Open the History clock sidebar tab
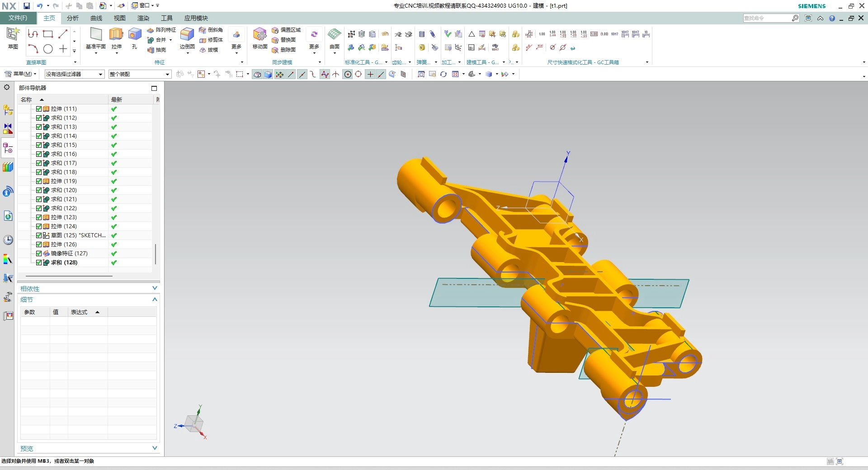The width and height of the screenshot is (868, 470). pyautogui.click(x=8, y=240)
